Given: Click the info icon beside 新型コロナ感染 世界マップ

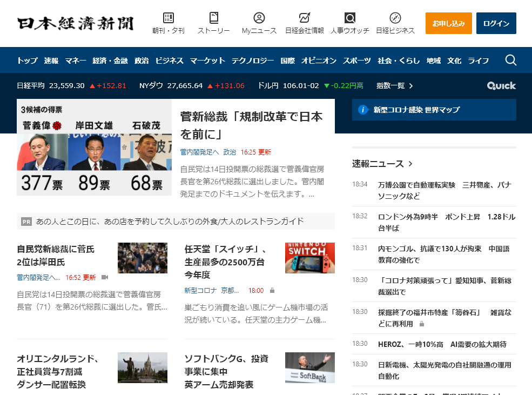Looking at the screenshot, I should [x=363, y=110].
